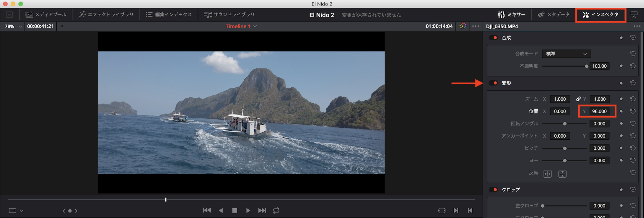Click the rotation angle value field
The width and height of the screenshot is (644, 218).
pos(599,124)
